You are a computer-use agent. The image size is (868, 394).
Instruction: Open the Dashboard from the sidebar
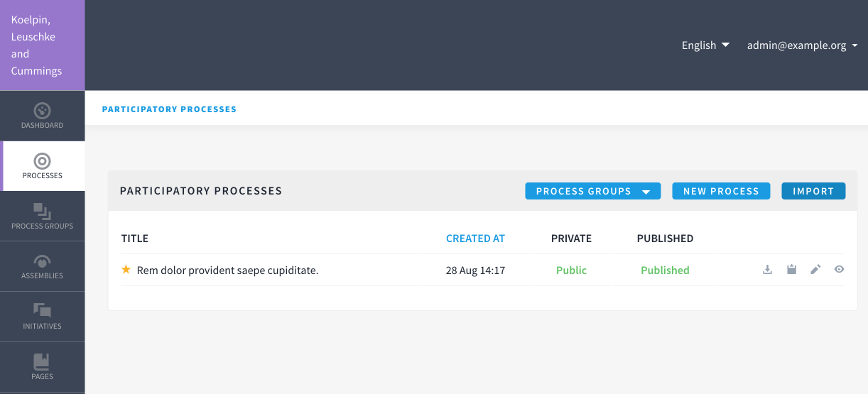pyautogui.click(x=43, y=116)
